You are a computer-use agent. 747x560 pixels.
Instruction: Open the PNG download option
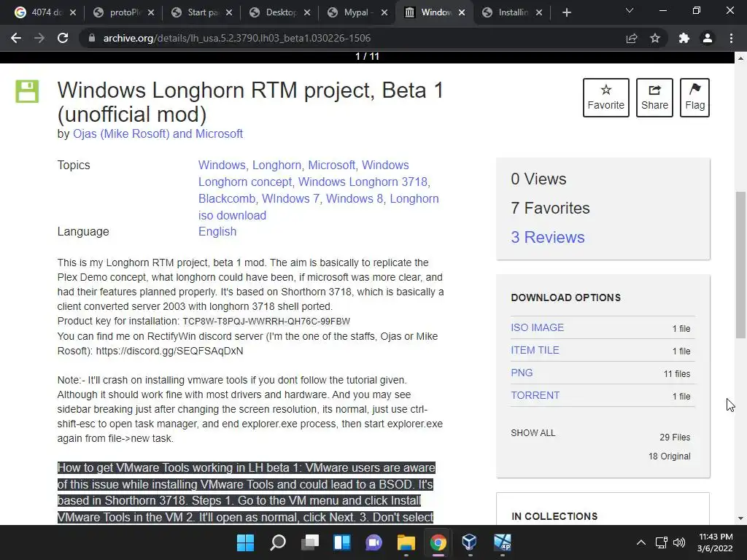[x=522, y=373]
